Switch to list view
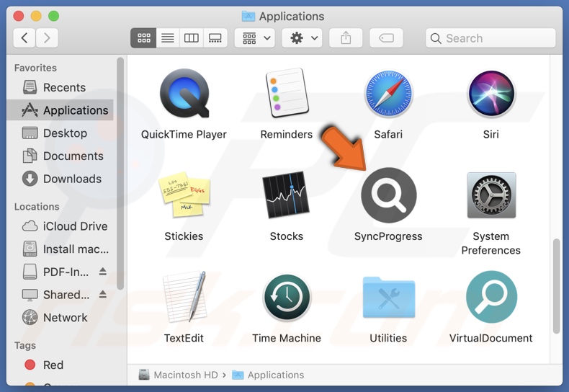 coord(168,37)
